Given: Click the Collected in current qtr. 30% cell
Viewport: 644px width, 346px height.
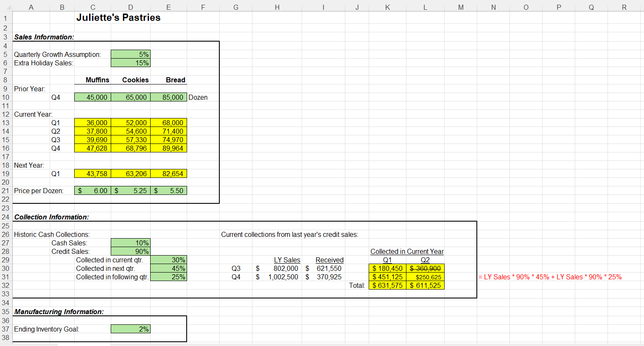Looking at the screenshot, I should pos(168,259).
